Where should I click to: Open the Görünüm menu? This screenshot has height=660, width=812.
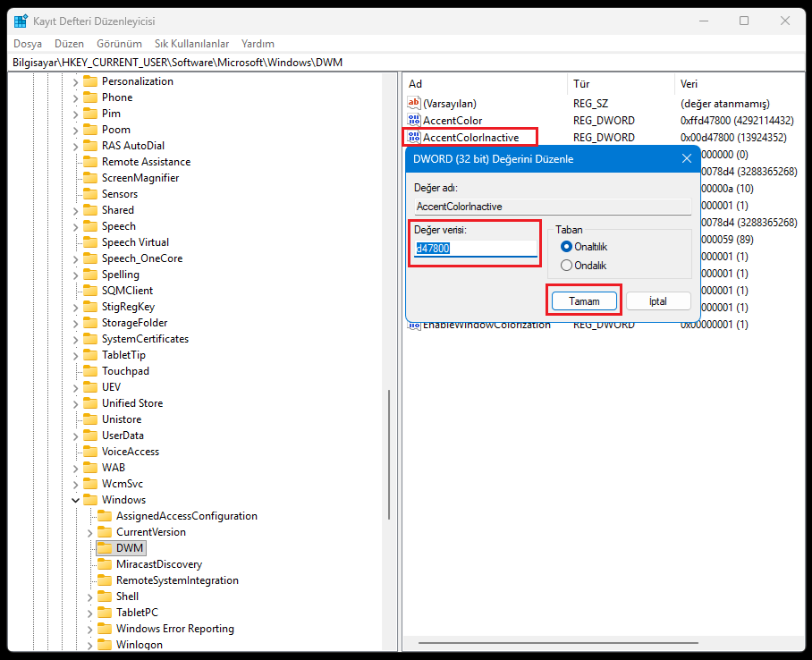pos(119,44)
